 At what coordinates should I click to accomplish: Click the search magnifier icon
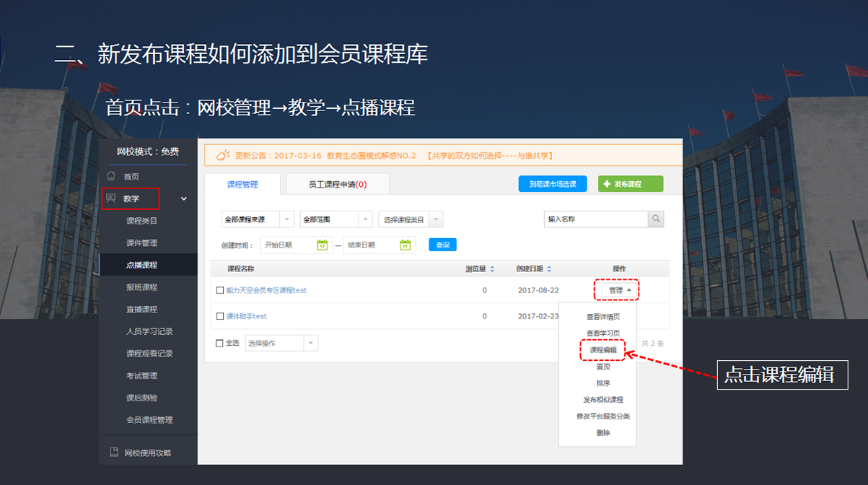655,219
